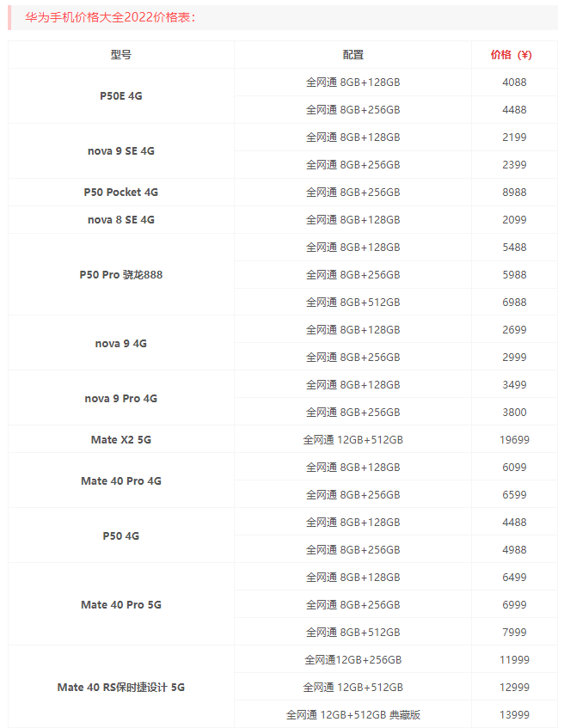Click the 典藏版 configuration cell
This screenshot has height=728, width=564.
tap(352, 715)
